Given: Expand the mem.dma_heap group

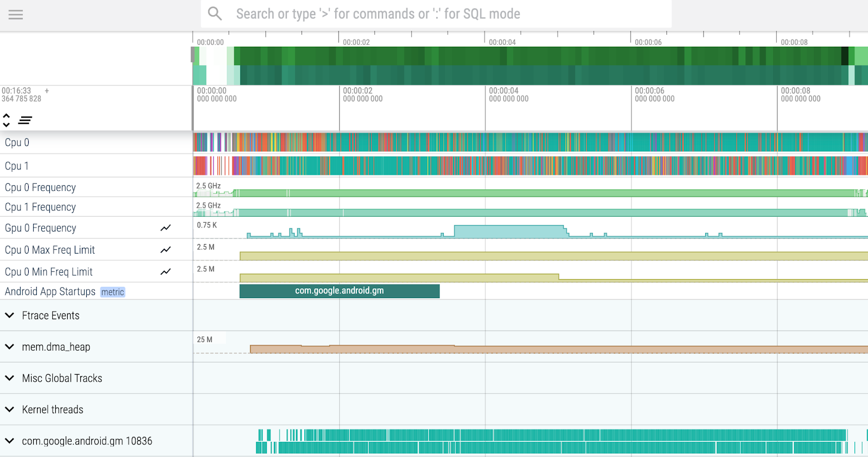Looking at the screenshot, I should pyautogui.click(x=10, y=347).
